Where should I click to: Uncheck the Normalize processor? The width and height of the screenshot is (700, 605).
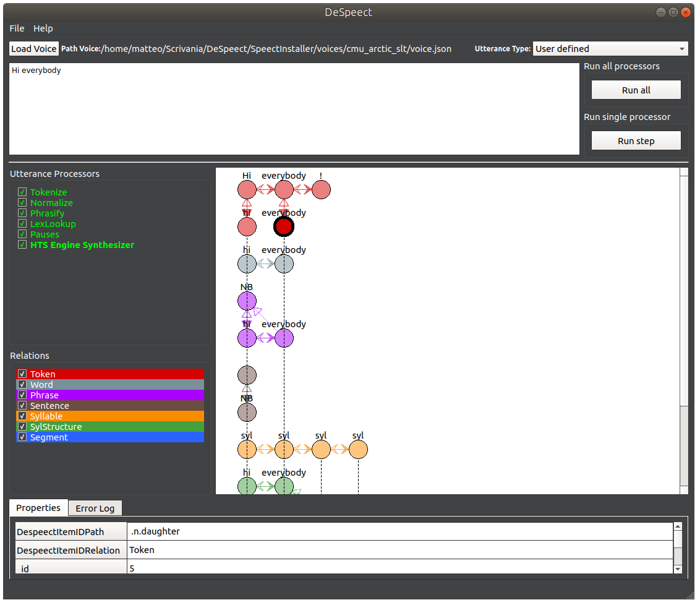(22, 203)
